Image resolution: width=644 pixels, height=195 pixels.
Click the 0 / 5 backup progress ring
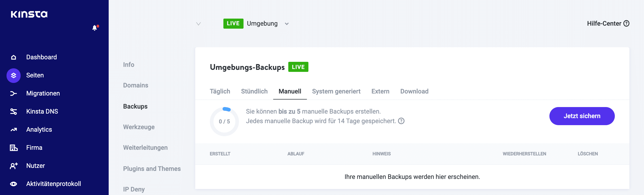tap(224, 122)
